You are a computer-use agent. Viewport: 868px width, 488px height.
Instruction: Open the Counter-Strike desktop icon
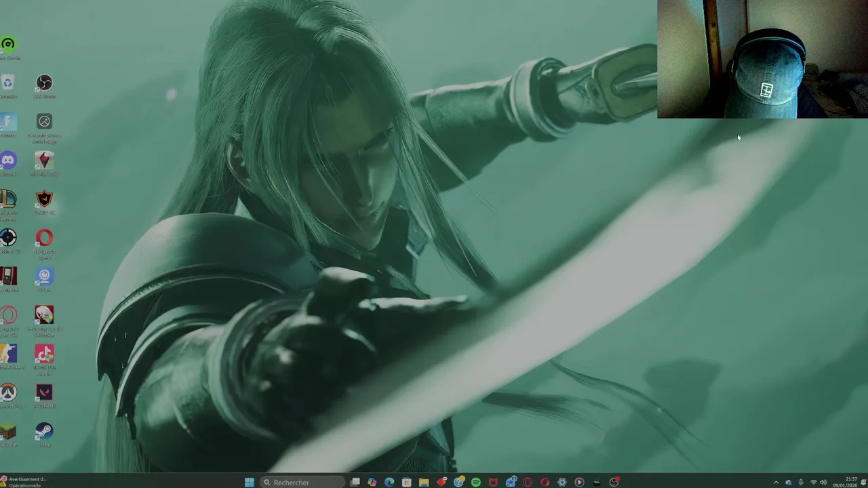tap(8, 357)
